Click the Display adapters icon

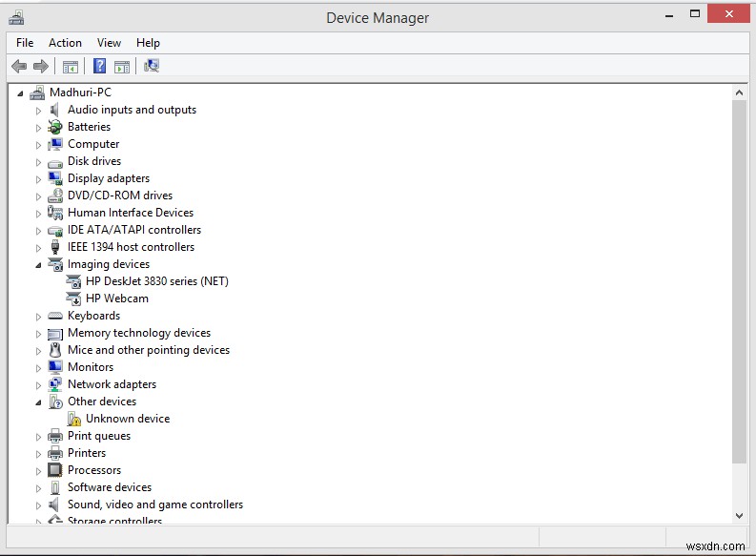coord(55,178)
